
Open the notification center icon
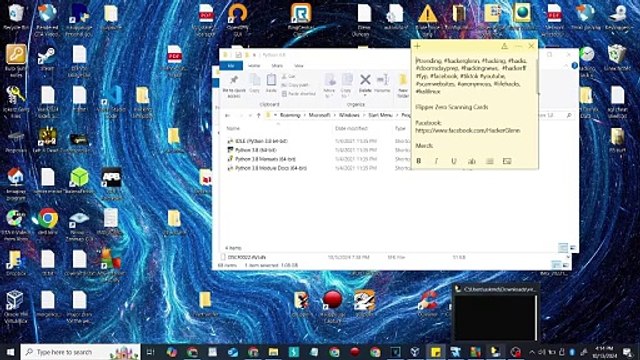[628, 352]
